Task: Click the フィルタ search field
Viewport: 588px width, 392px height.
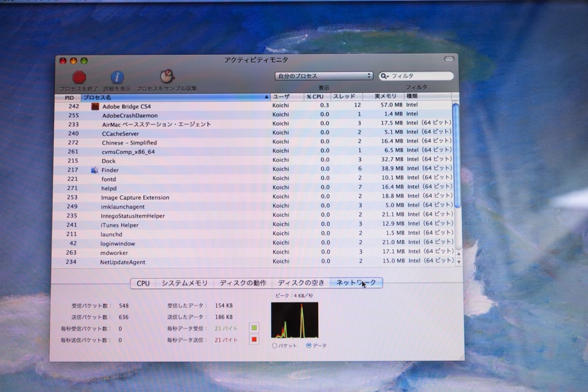Action: 416,76
